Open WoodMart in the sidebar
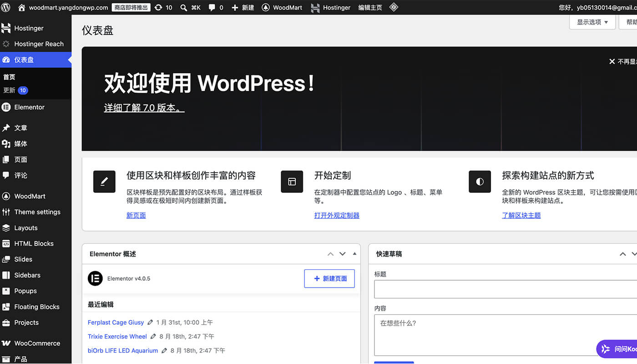The height and width of the screenshot is (364, 637). click(x=35, y=196)
